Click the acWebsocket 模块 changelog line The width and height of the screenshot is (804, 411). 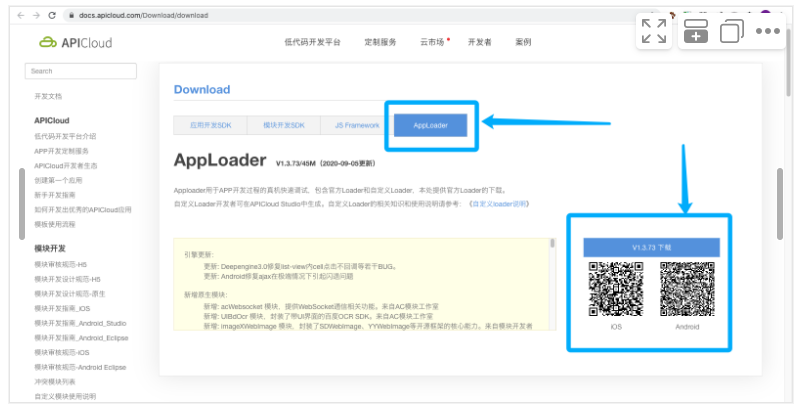click(321, 306)
